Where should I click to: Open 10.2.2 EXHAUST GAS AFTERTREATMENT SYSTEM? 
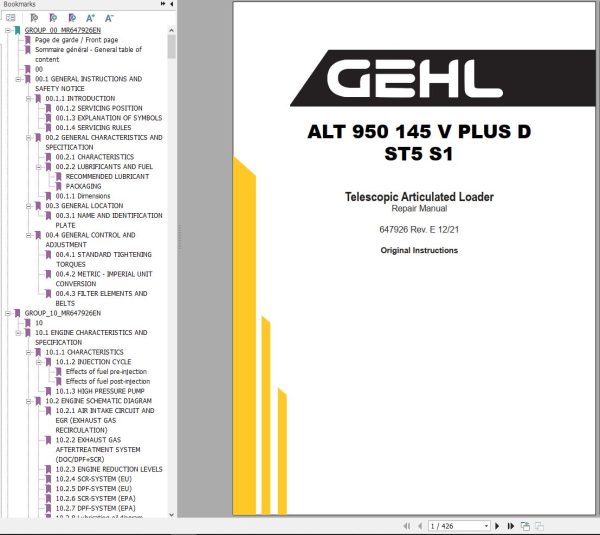point(98,450)
